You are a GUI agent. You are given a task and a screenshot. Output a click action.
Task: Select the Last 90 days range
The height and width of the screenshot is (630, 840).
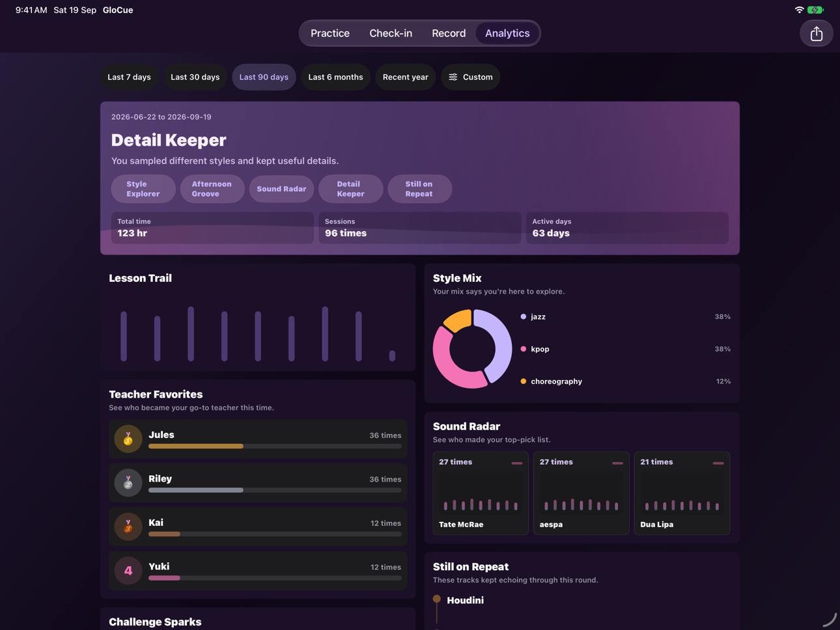coord(264,77)
